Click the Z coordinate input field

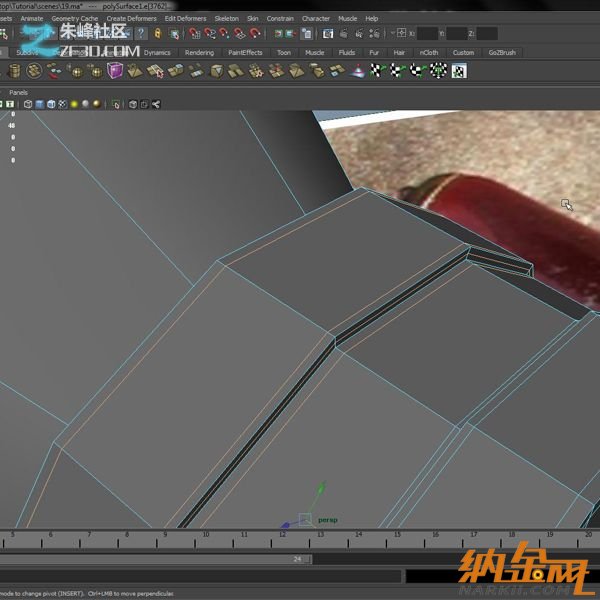[x=487, y=34]
